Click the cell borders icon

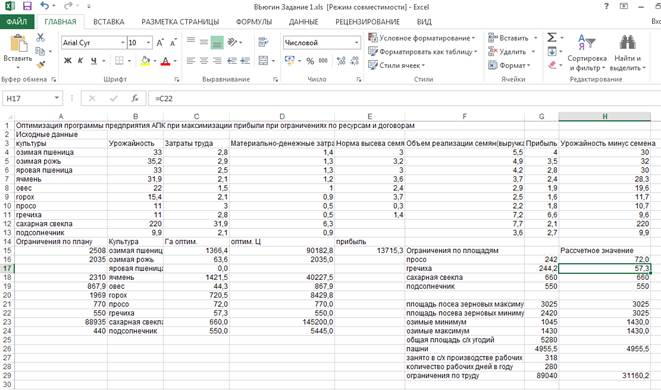tap(119, 61)
